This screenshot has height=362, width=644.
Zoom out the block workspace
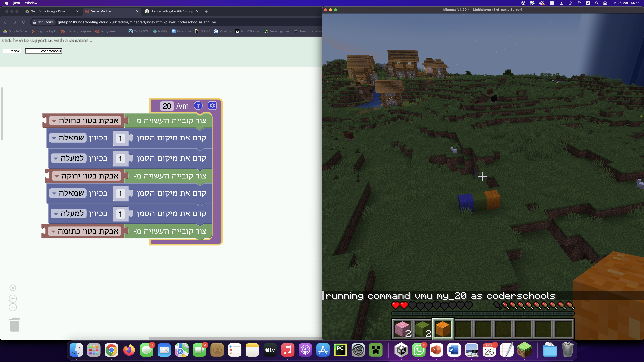tap(13, 307)
